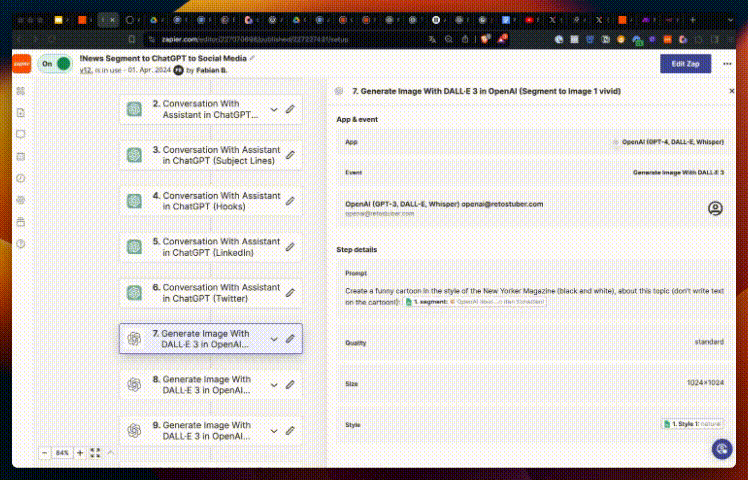Image resolution: width=748 pixels, height=480 pixels.
Task: Click the Brave shields lion icon
Action: (485, 39)
